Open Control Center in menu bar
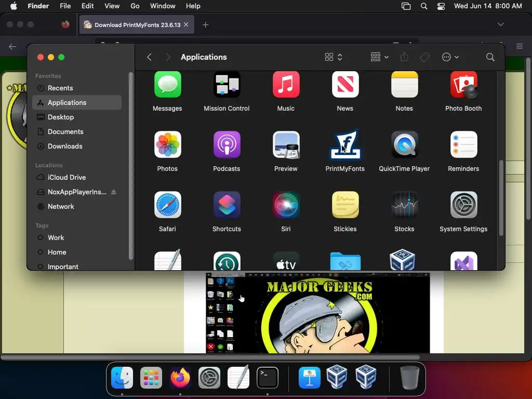The width and height of the screenshot is (532, 399). (x=441, y=6)
